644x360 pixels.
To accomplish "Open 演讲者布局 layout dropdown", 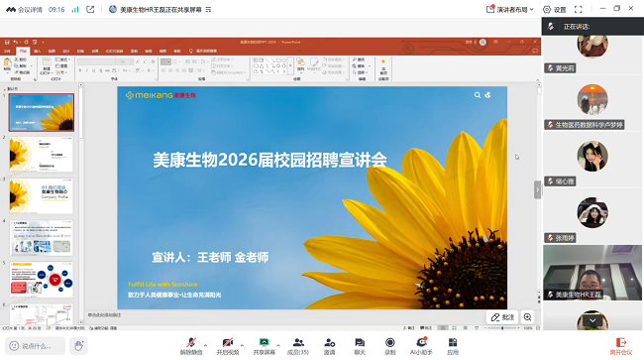I will (509, 10).
